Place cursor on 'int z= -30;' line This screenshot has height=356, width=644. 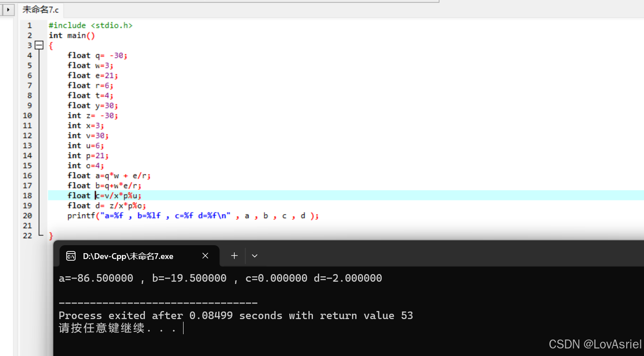(93, 115)
